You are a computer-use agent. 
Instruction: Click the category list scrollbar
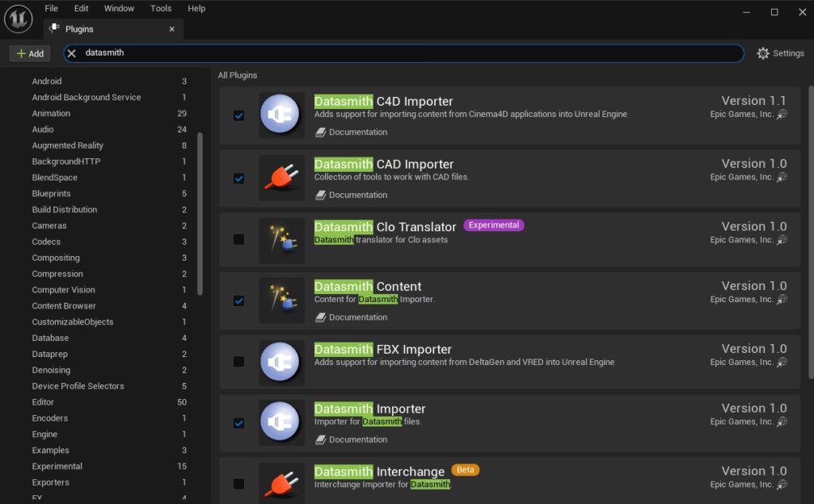(x=200, y=214)
